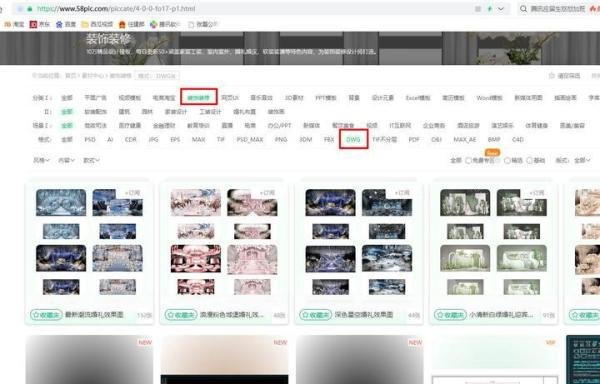The width and height of the screenshot is (600, 384).
Task: Click +订阅 on the pink wedding collection
Action: click(x=267, y=193)
